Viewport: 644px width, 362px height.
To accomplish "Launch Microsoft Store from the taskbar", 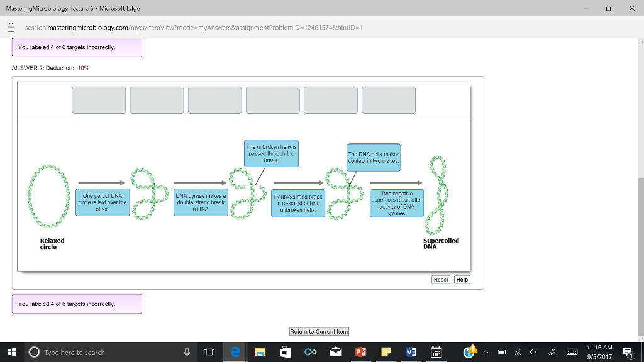I will click(x=285, y=352).
